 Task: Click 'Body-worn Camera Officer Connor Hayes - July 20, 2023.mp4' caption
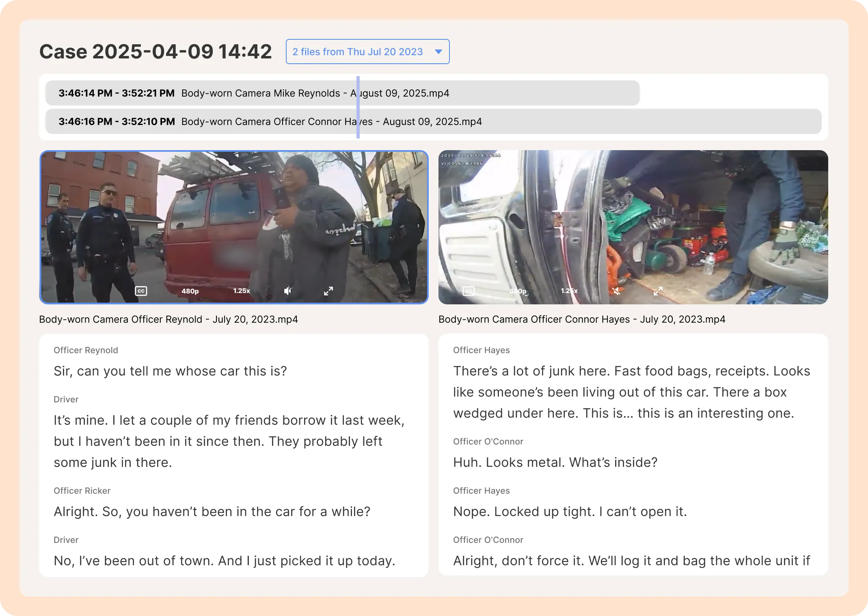coord(582,319)
